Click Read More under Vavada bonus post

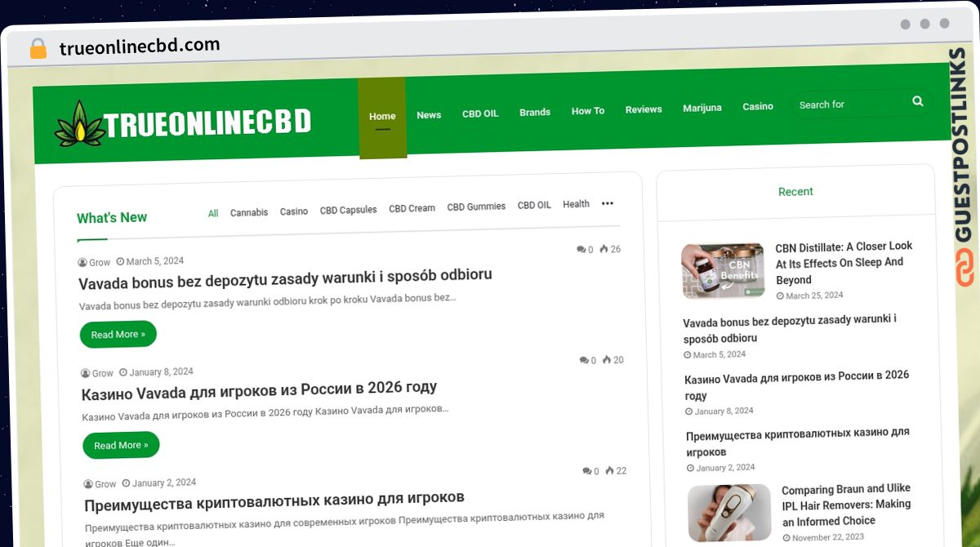coord(118,335)
